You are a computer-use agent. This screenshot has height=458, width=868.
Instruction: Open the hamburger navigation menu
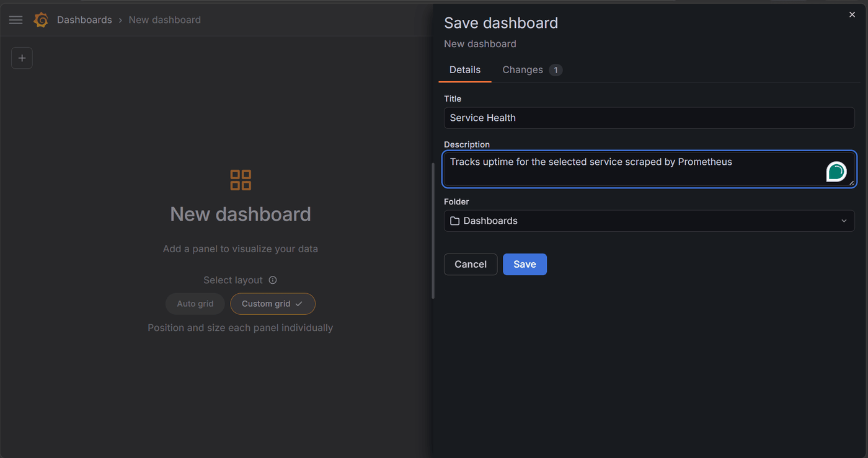15,20
